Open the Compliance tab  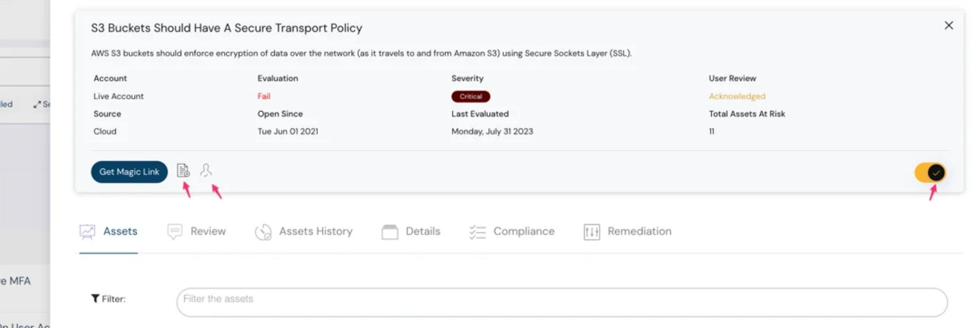click(x=523, y=231)
